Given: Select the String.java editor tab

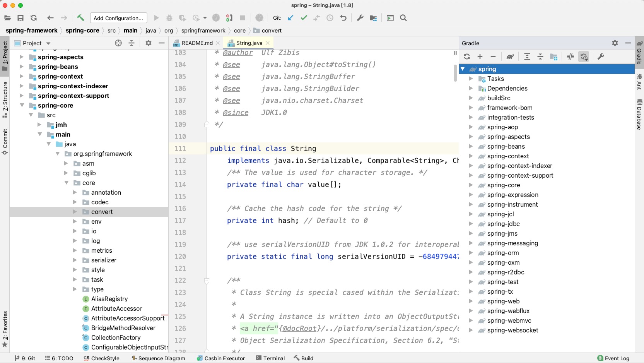Looking at the screenshot, I should (249, 43).
